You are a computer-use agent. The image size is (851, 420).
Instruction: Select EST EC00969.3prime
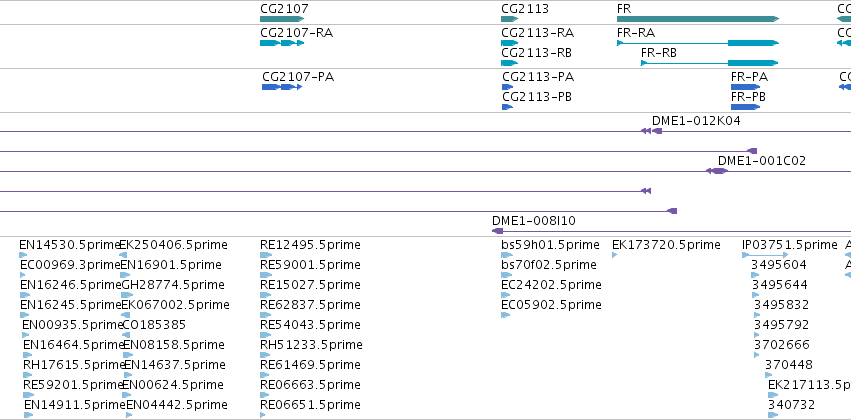point(71,265)
